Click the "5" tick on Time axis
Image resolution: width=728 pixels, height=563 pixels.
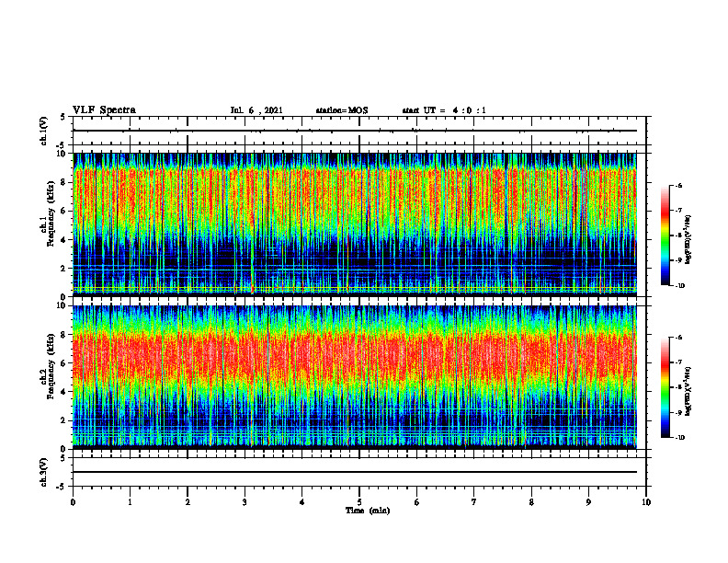359,502
